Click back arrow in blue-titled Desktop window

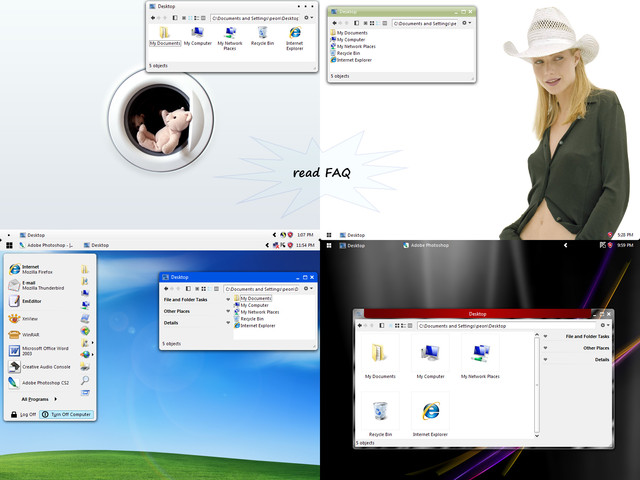click(166, 289)
